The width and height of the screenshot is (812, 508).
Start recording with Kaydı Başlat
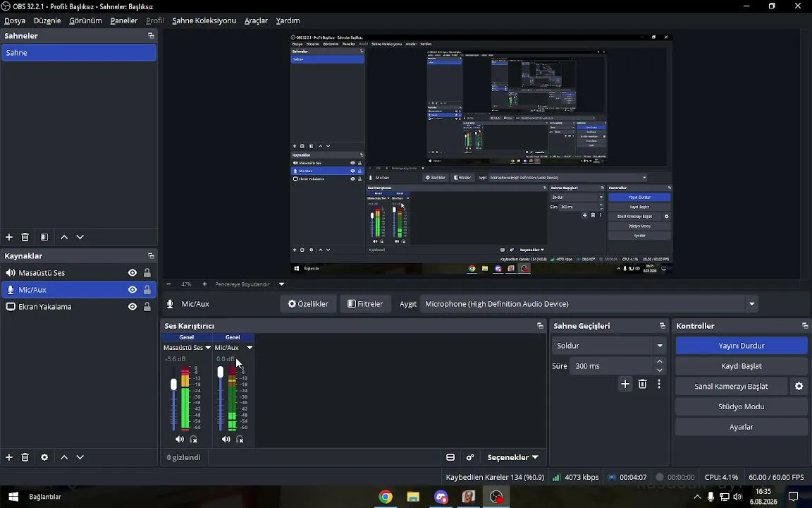742,366
